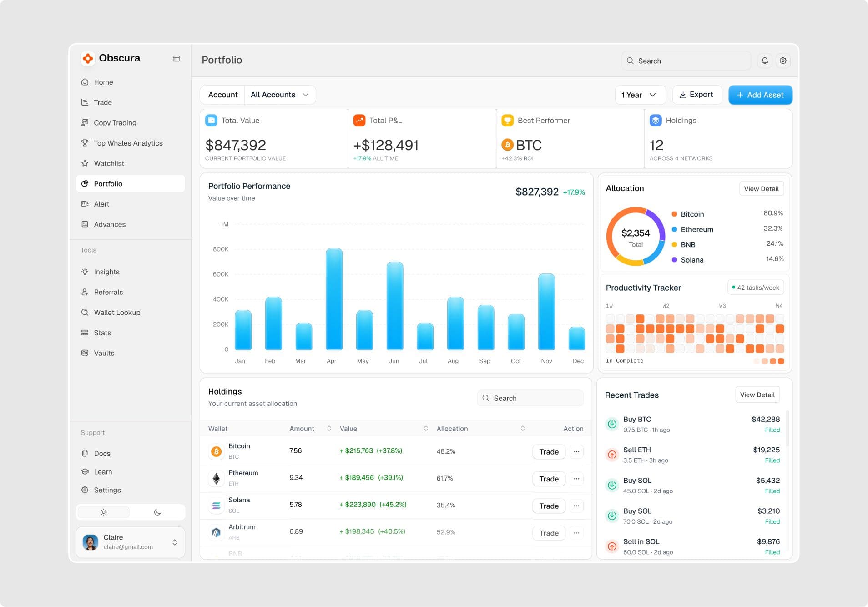Click Trade button for Ethereum row
The height and width of the screenshot is (607, 868).
[x=549, y=479]
